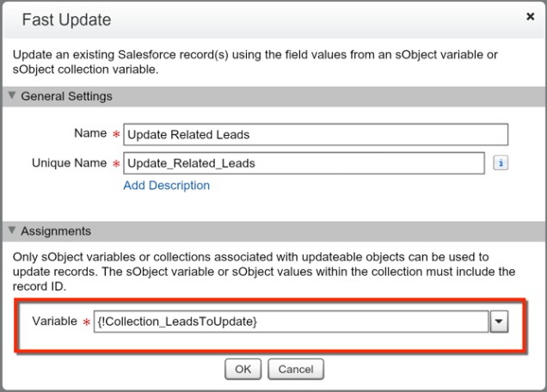Click into the Unique Name text field
The image size is (547, 392).
click(x=304, y=163)
